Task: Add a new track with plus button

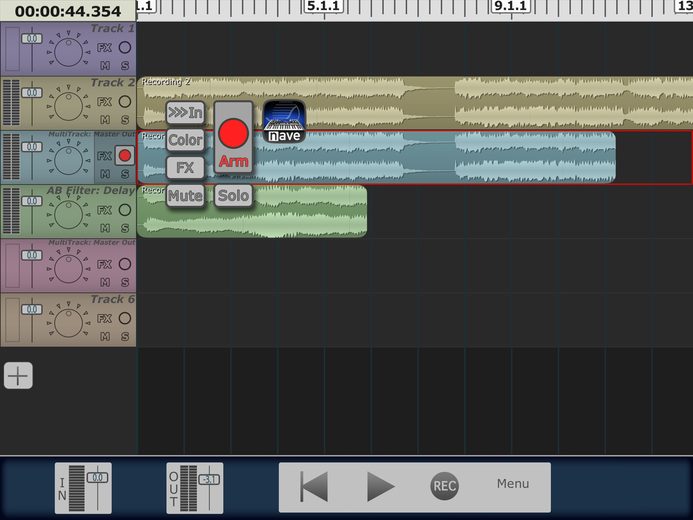Action: click(x=18, y=376)
